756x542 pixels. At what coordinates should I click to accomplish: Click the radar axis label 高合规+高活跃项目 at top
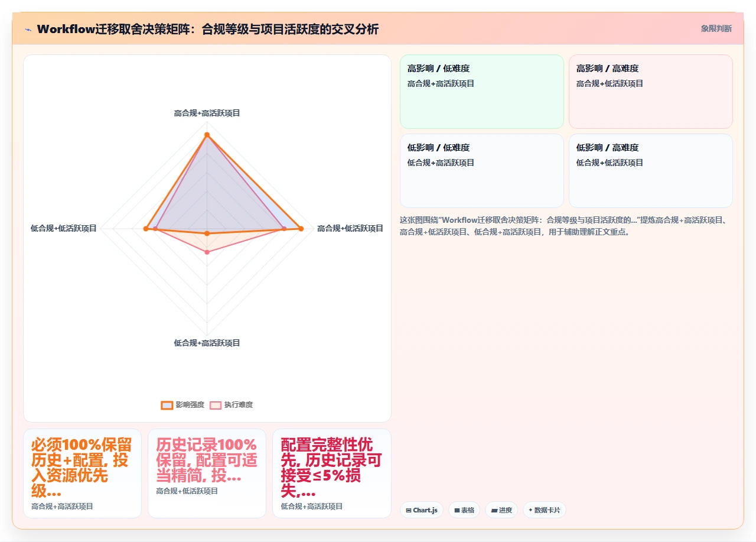point(207,113)
